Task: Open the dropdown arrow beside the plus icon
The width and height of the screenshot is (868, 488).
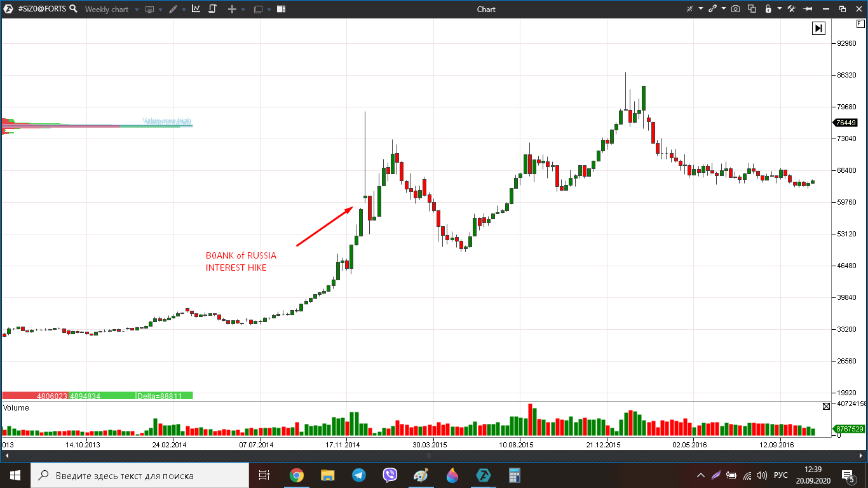Action: coord(244,10)
